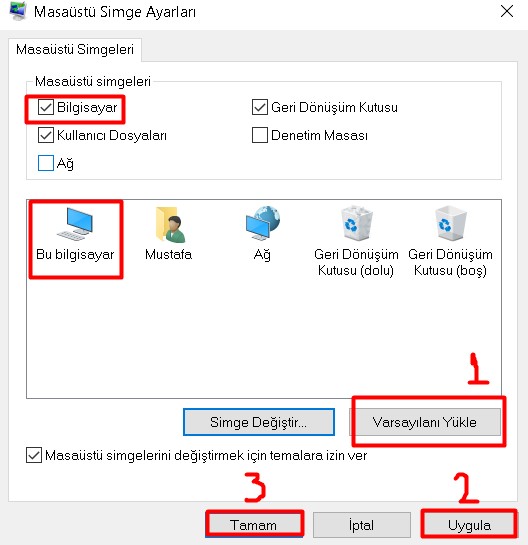The width and height of the screenshot is (528, 545).
Task: Click the dialog title bar computer icon
Action: click(x=18, y=11)
